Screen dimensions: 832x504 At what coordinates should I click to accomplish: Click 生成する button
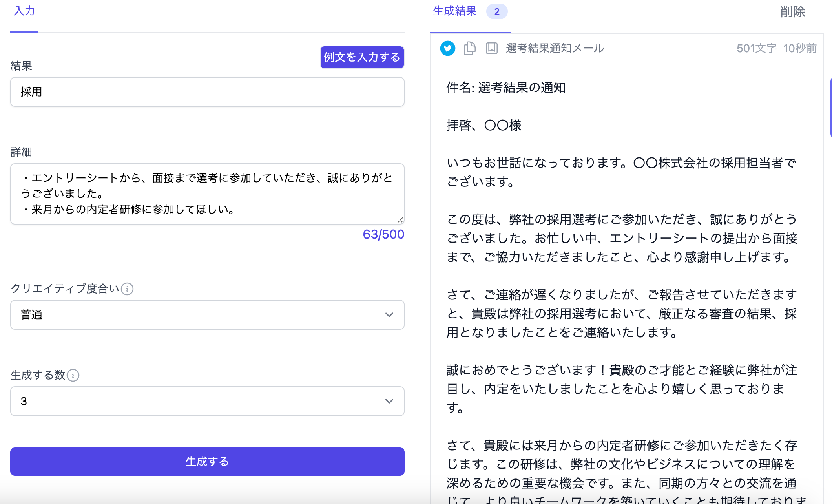point(207,462)
